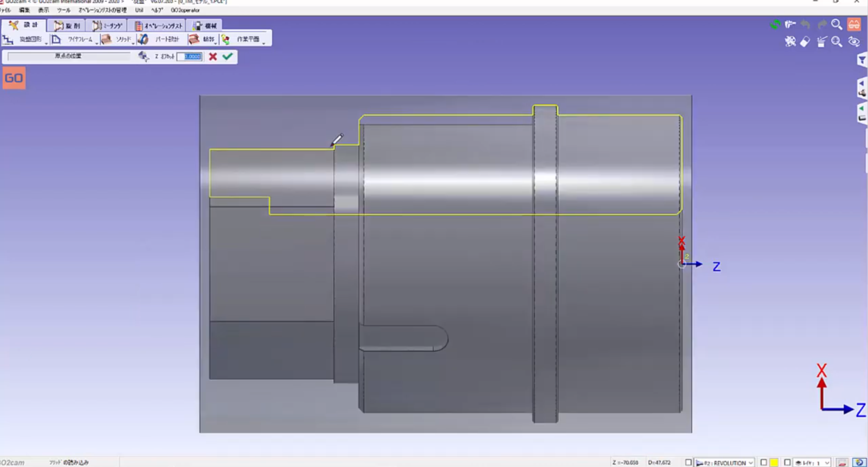Click the magic wand hat icon
This screenshot has height=467, width=868.
[821, 42]
